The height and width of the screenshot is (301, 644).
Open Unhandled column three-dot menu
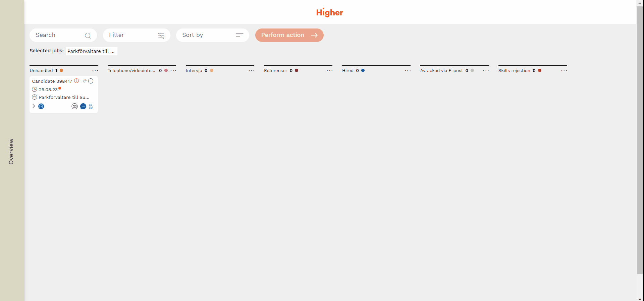coord(95,71)
